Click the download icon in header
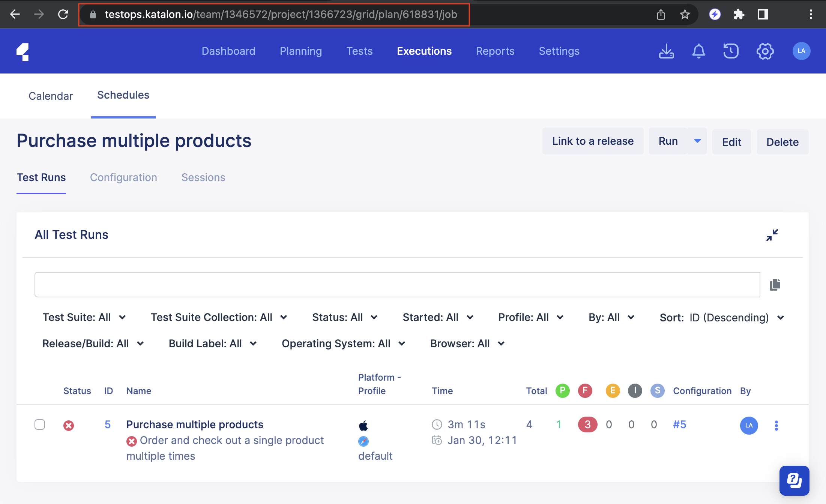 click(666, 51)
